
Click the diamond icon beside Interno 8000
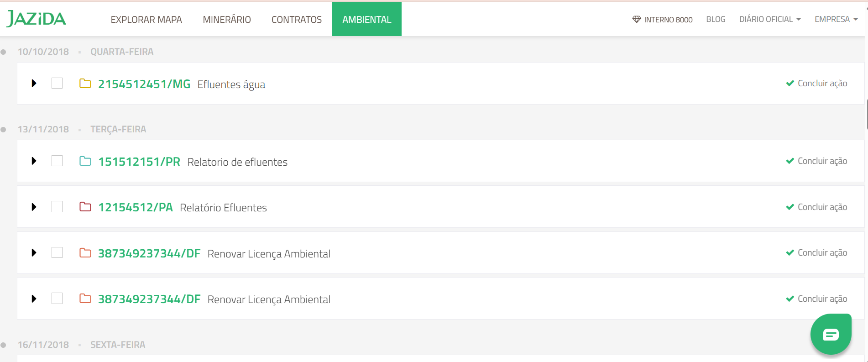tap(636, 19)
